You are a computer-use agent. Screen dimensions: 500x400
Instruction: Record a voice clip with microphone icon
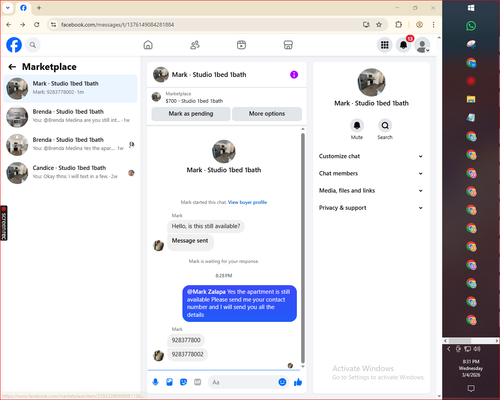point(155,382)
